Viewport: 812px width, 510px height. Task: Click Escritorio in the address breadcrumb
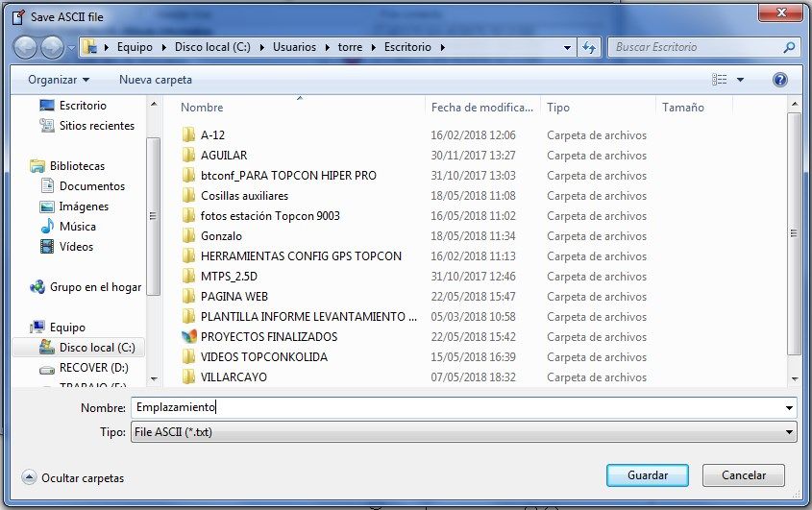(407, 47)
